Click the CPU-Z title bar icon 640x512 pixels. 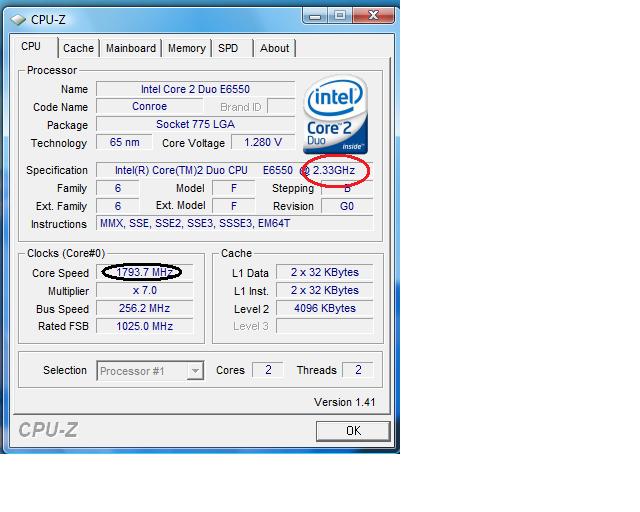(x=18, y=20)
